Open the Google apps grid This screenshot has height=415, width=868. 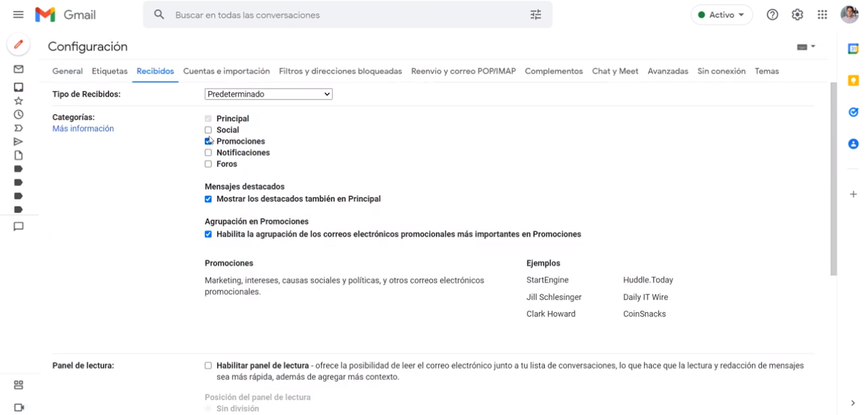click(x=822, y=15)
